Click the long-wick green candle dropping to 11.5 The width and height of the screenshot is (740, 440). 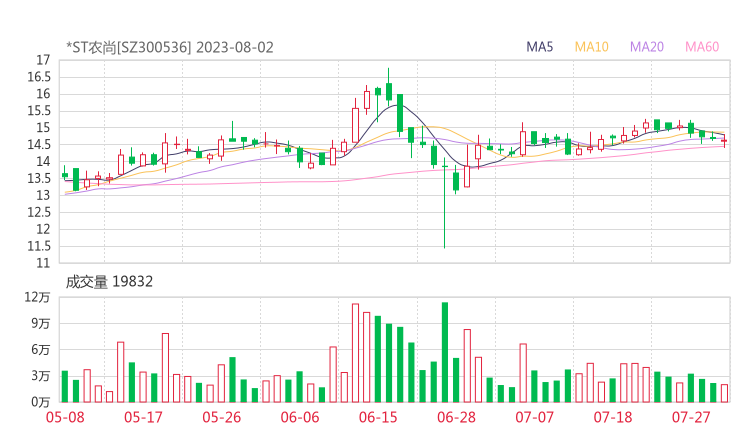click(x=445, y=203)
